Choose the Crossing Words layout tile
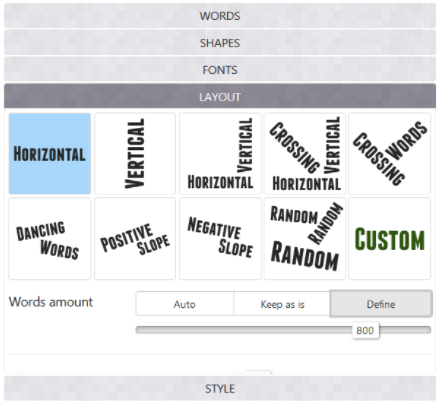The width and height of the screenshot is (442, 411). [x=390, y=154]
